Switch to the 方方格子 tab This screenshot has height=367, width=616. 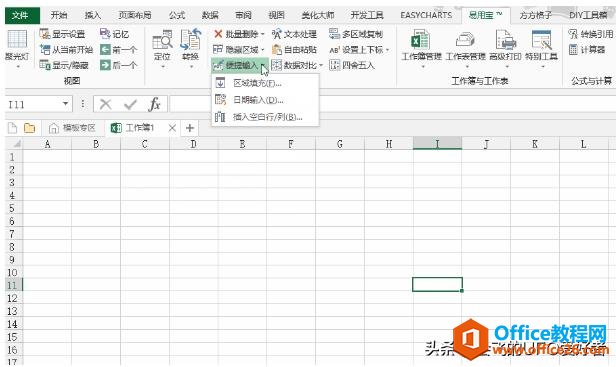tap(535, 15)
